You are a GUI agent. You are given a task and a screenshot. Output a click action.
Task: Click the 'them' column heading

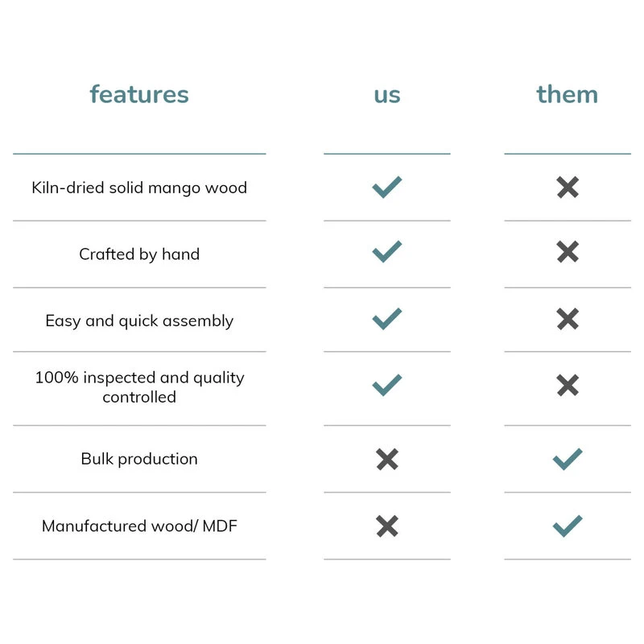pyautogui.click(x=568, y=94)
